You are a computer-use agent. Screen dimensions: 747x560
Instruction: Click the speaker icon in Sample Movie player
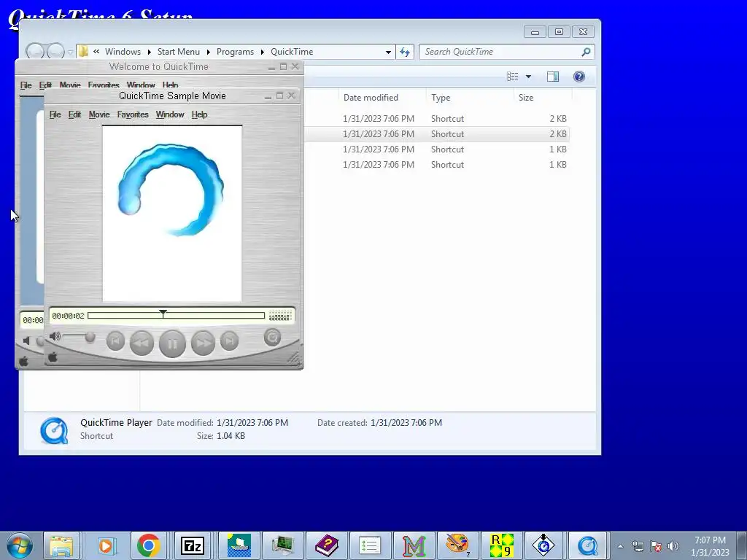(x=55, y=337)
